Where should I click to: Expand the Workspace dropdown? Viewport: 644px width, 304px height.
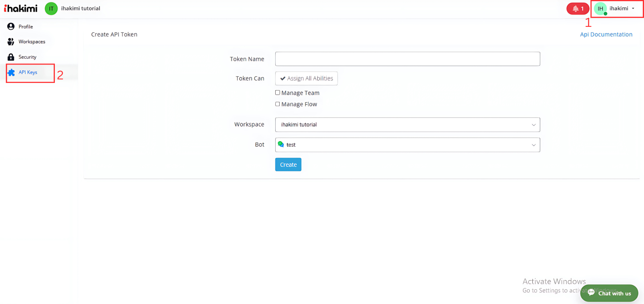point(407,125)
